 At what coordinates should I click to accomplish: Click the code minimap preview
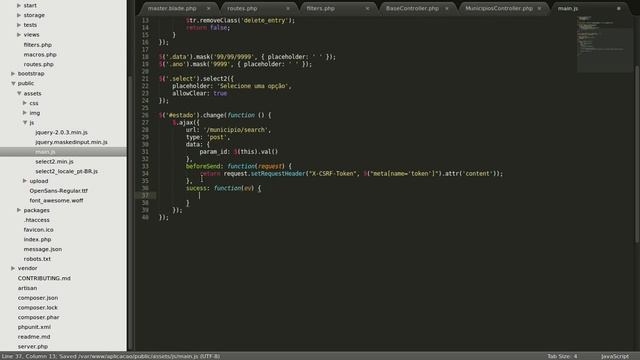(604, 44)
